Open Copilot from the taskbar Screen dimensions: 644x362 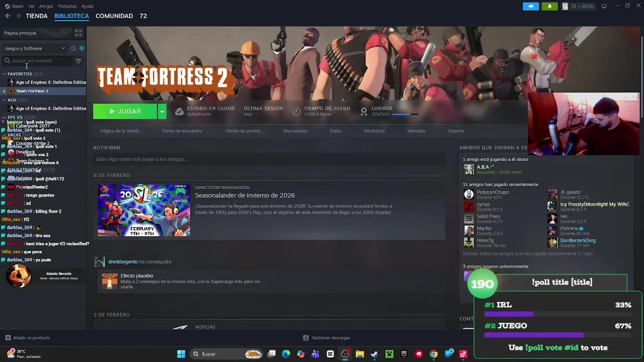point(301,354)
